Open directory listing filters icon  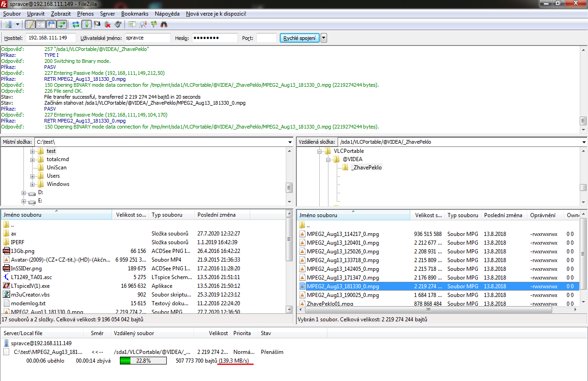click(x=132, y=24)
